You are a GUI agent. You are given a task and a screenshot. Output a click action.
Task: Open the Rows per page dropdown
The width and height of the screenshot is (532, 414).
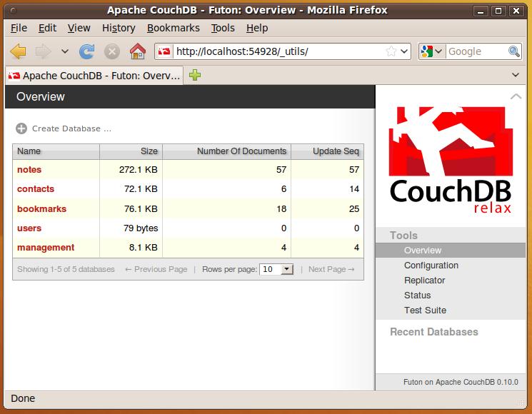click(277, 269)
